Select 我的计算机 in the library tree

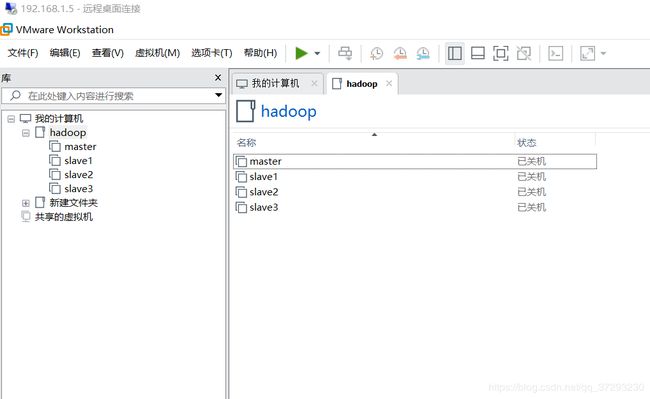[59, 118]
